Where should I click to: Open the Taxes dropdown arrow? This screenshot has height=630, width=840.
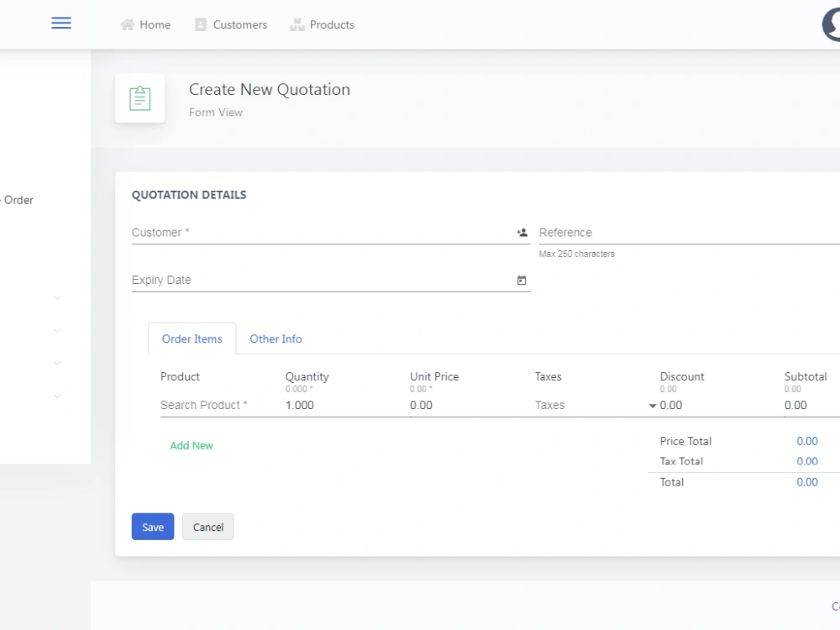click(x=653, y=406)
